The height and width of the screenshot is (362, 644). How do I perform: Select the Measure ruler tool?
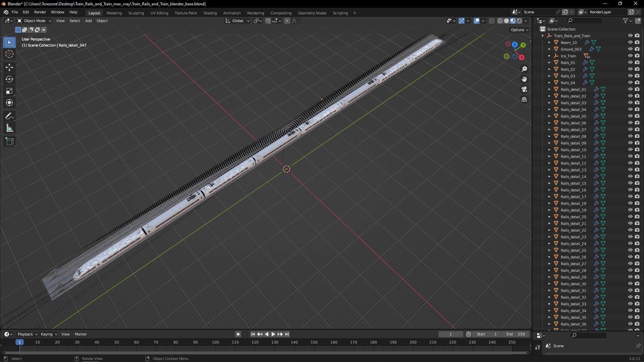[9, 128]
